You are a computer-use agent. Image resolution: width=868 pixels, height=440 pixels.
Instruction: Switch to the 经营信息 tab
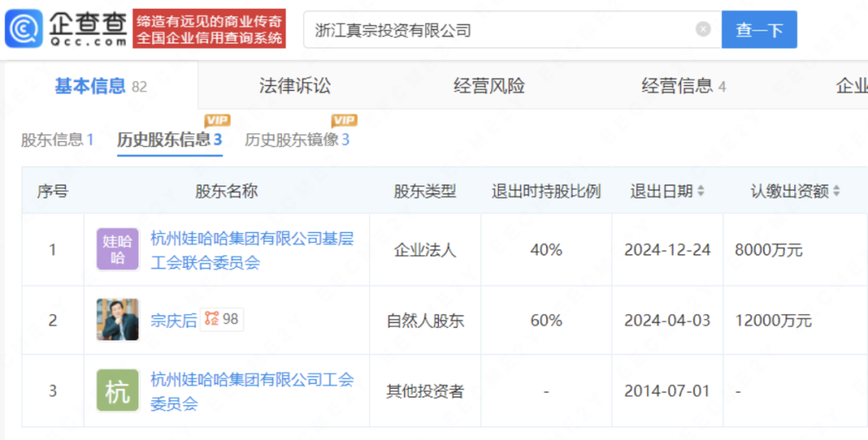[684, 86]
